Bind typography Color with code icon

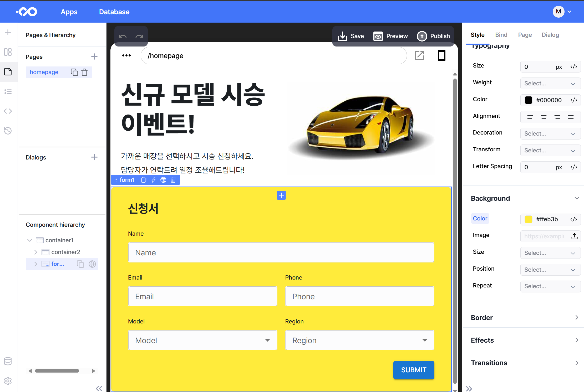(574, 100)
